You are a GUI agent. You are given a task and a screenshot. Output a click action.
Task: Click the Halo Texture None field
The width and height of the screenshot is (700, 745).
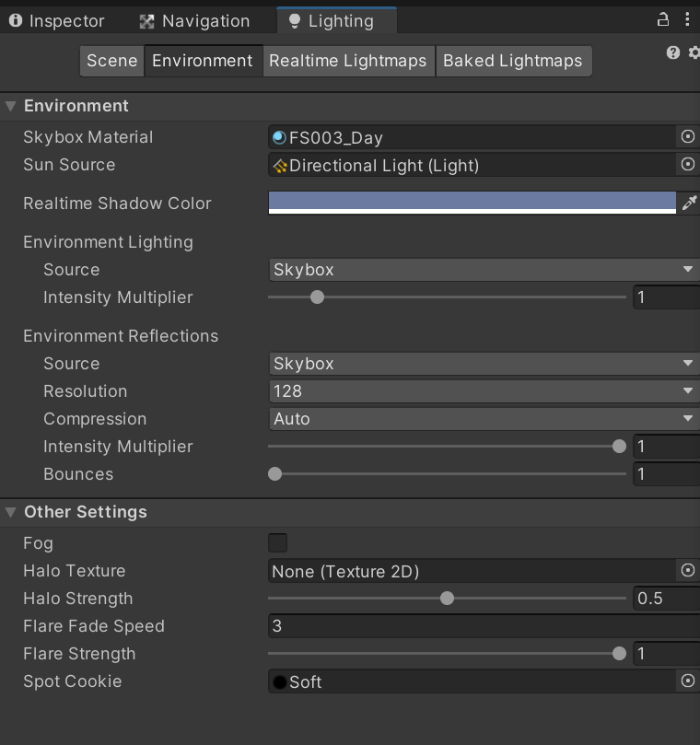pyautogui.click(x=472, y=571)
